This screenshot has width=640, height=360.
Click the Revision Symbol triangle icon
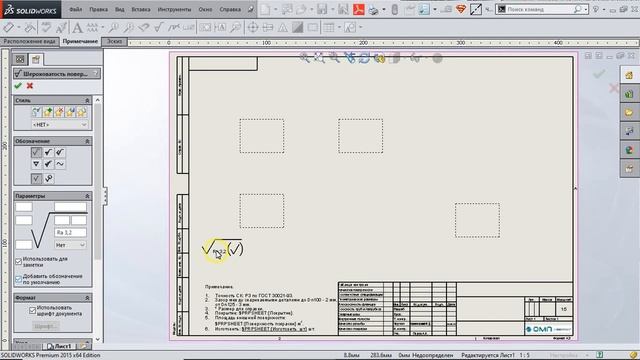point(282,28)
